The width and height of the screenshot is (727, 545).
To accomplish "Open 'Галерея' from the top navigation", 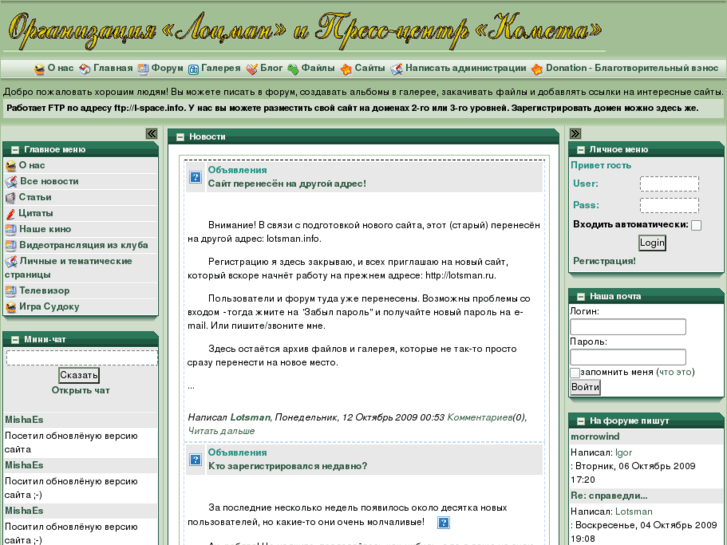I will click(x=221, y=68).
